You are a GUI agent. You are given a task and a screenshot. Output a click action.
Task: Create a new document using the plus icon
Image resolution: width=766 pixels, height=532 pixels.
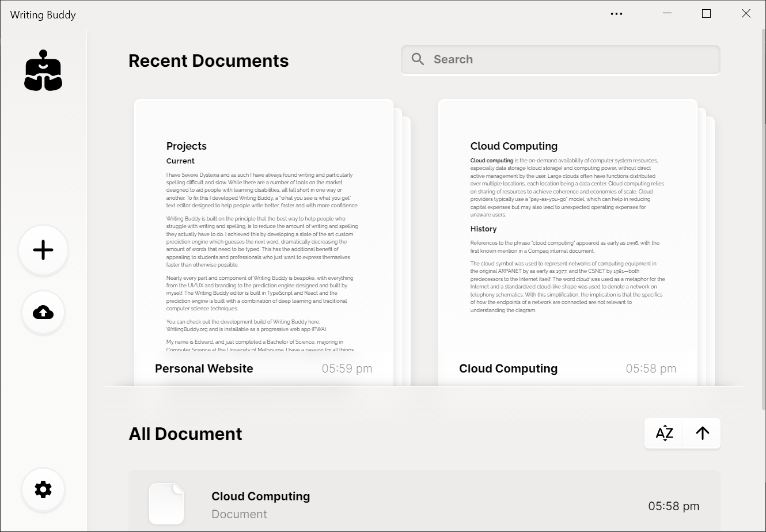43,250
